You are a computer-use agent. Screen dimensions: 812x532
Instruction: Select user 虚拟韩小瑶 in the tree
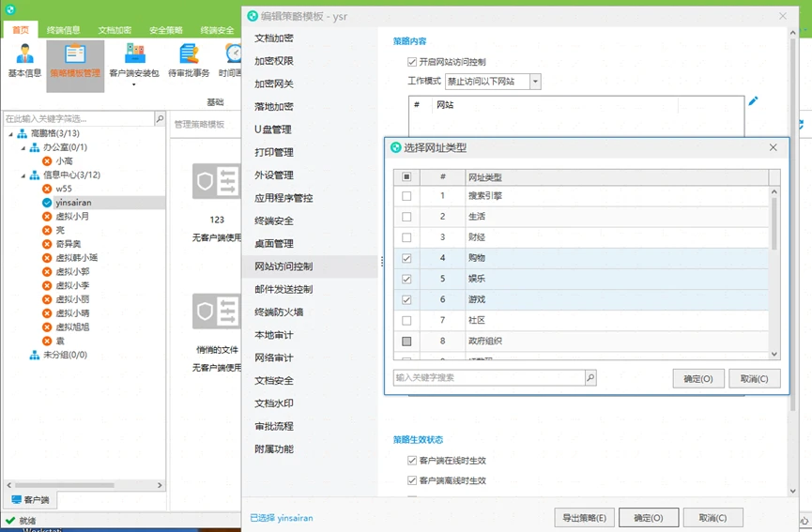pyautogui.click(x=76, y=258)
